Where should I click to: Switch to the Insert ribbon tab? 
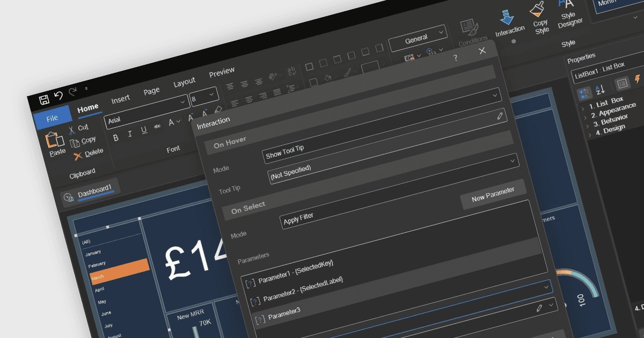[x=120, y=99]
